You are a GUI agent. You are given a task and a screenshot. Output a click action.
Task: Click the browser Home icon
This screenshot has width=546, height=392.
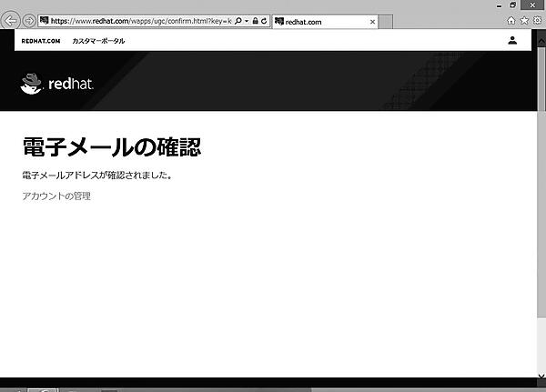[x=511, y=21]
